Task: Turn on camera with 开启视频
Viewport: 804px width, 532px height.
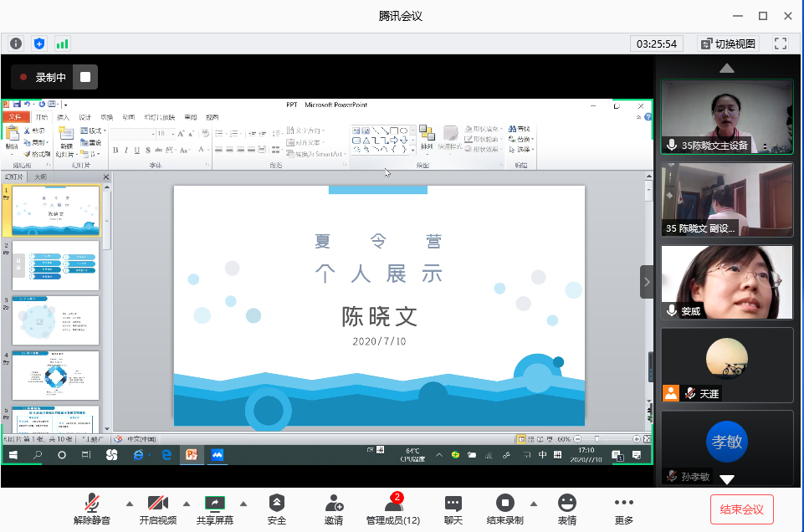Action: pyautogui.click(x=158, y=509)
